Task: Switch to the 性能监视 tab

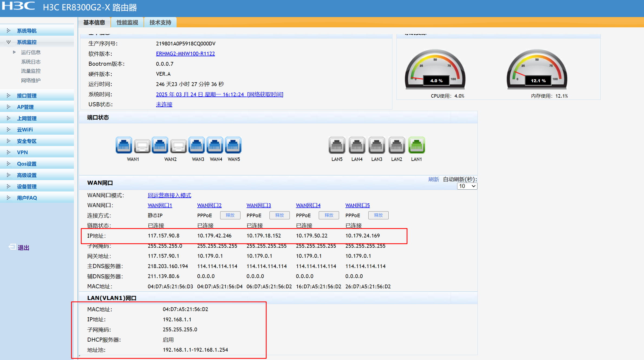Action: tap(127, 22)
